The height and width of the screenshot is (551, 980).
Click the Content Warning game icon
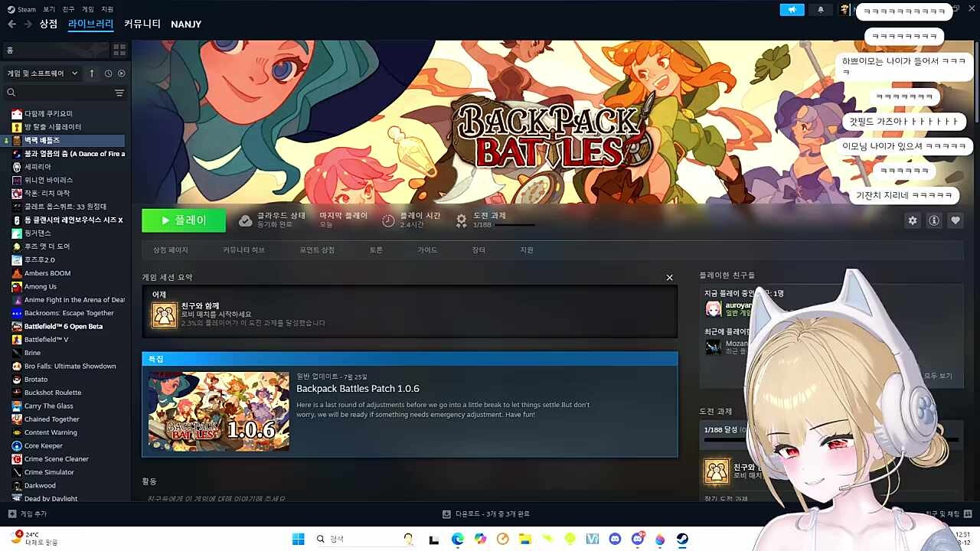tap(17, 432)
